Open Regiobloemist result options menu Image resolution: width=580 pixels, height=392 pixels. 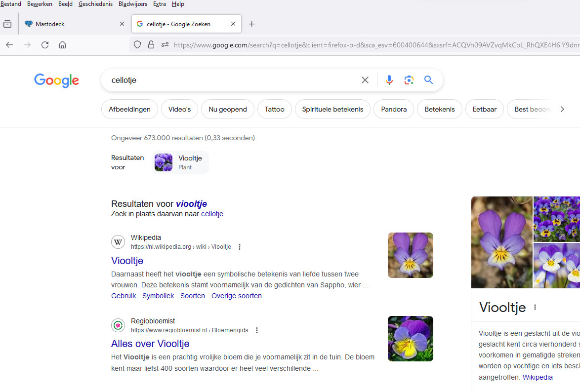257,330
